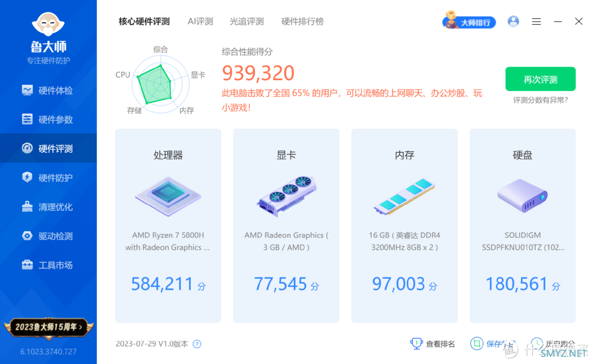Click version number 6.1023.3740.727
Screen dimensions: 594x364
[48, 352]
